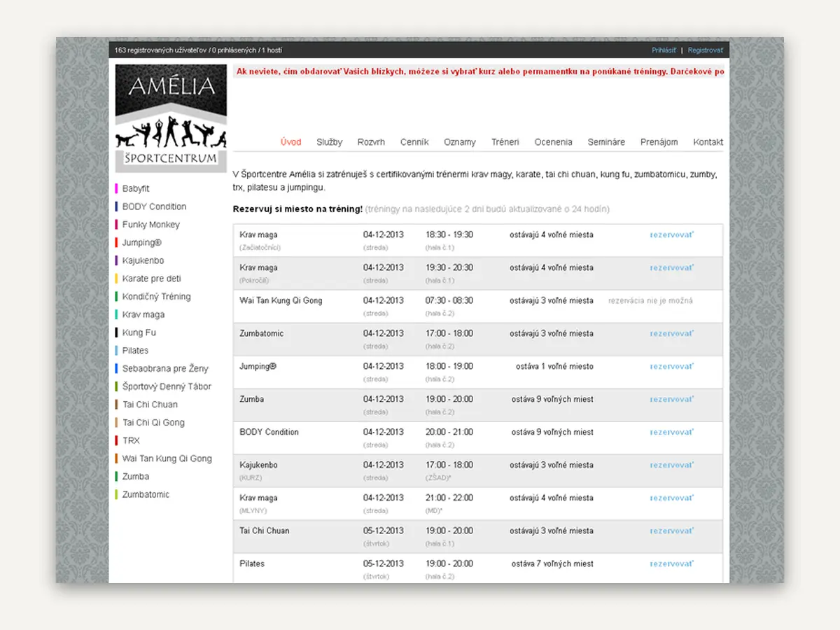Screen dimensions: 840x630
Task: Open the Ocenenia menu item
Action: (x=553, y=142)
